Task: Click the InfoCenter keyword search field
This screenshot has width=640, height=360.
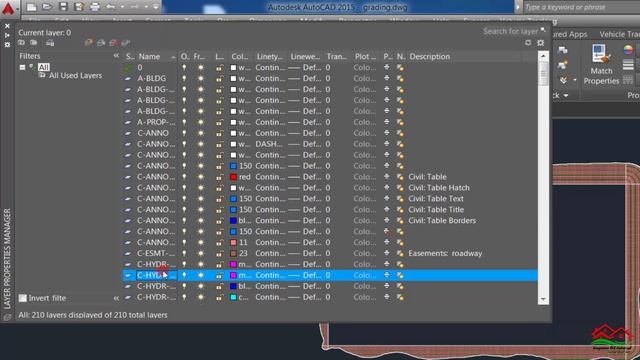Action: 581,7
